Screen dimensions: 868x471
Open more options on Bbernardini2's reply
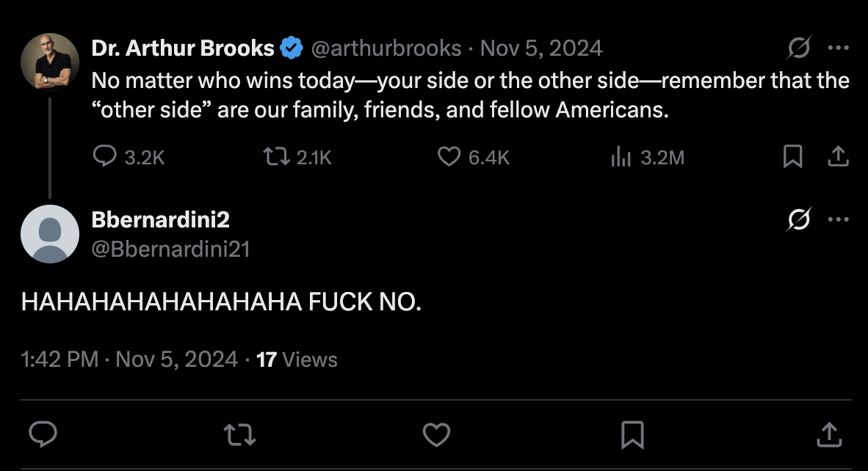coord(838,219)
